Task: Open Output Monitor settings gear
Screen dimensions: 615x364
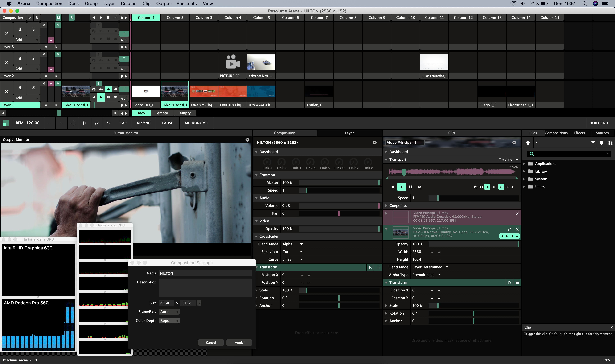Action: click(247, 140)
